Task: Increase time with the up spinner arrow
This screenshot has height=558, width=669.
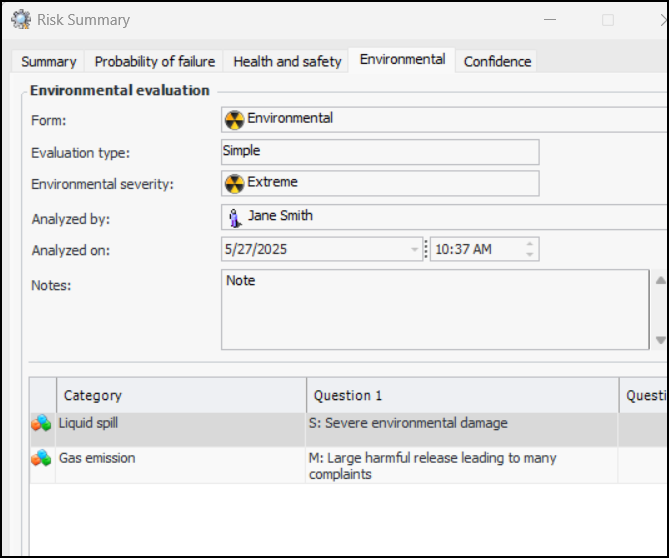Action: coord(529,244)
